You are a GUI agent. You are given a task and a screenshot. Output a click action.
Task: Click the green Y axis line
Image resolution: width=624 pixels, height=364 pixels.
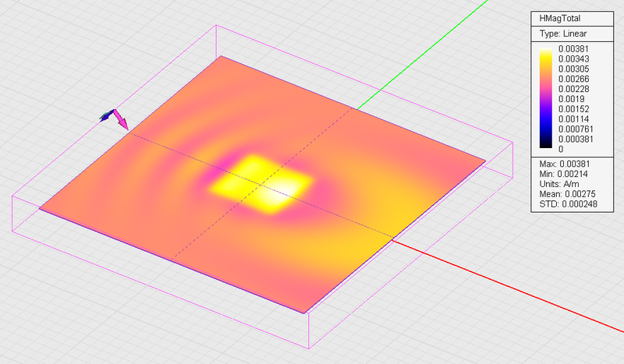422,54
